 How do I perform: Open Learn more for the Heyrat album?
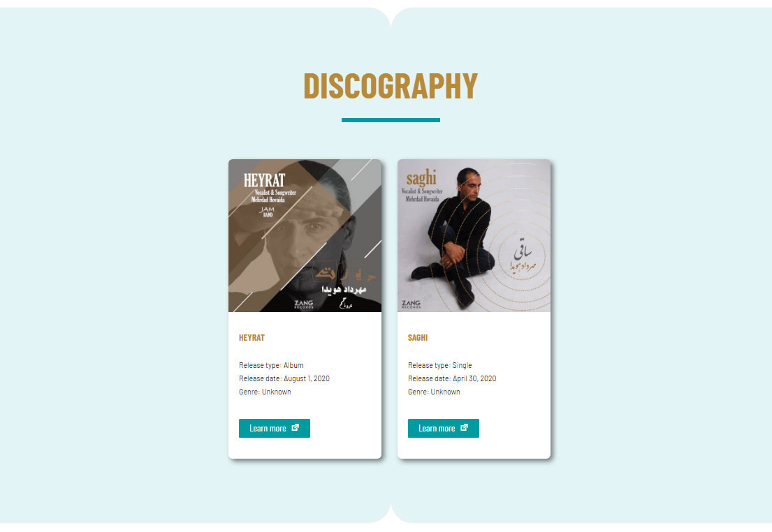275,428
